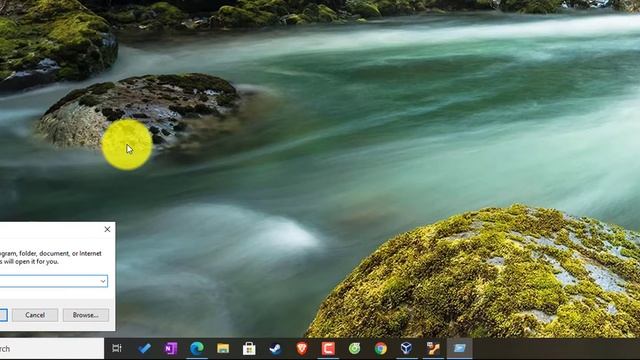Image resolution: width=640 pixels, height=360 pixels.
Task: Focus the Run dialog text field
Action: click(x=54, y=281)
